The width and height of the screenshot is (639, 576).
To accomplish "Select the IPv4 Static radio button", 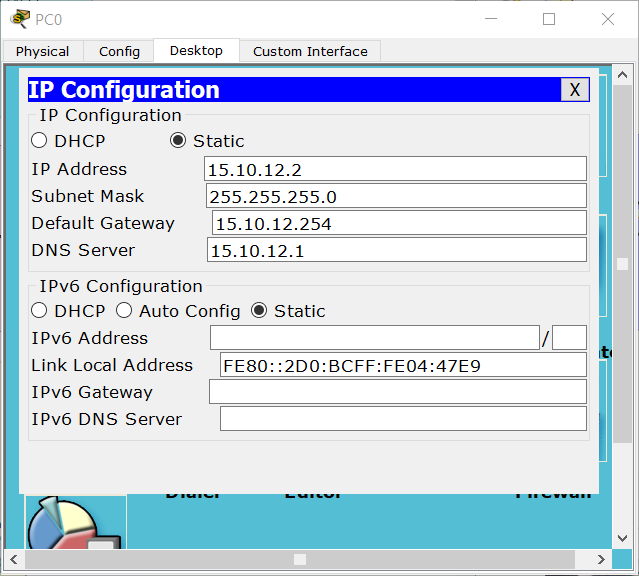I will (178, 141).
